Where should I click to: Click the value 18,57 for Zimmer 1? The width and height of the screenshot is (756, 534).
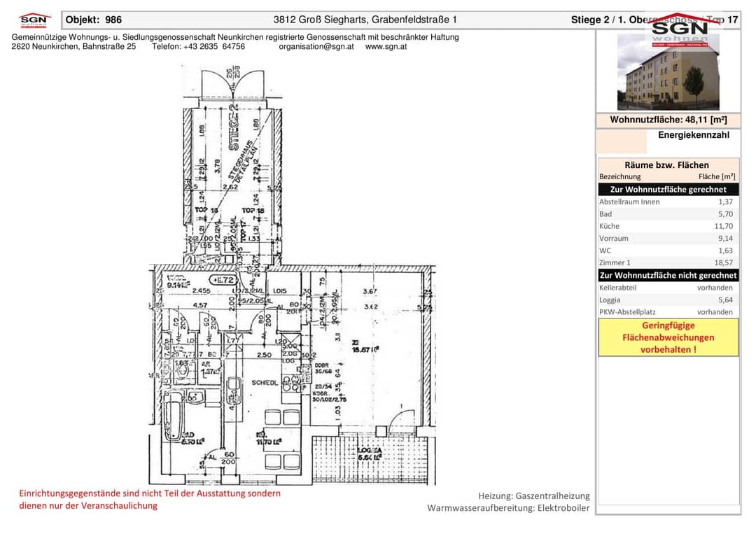pyautogui.click(x=723, y=262)
